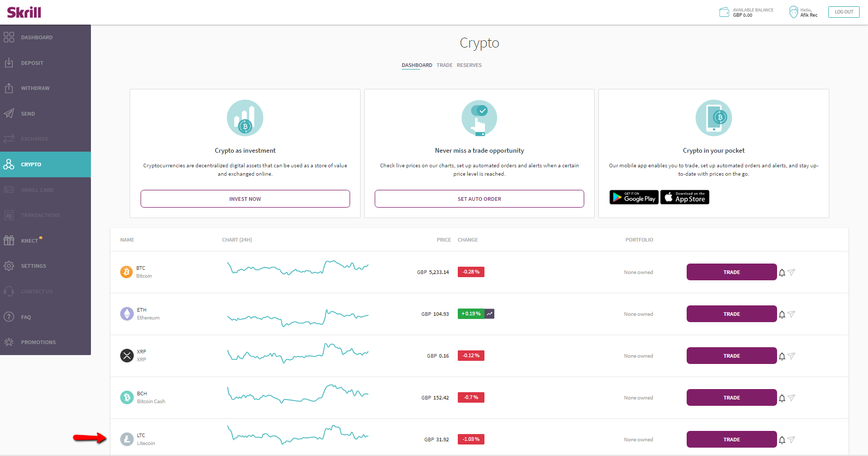Click the XRP -0.12% change badge
Screen dimensions: 868x456
pyautogui.click(x=471, y=356)
